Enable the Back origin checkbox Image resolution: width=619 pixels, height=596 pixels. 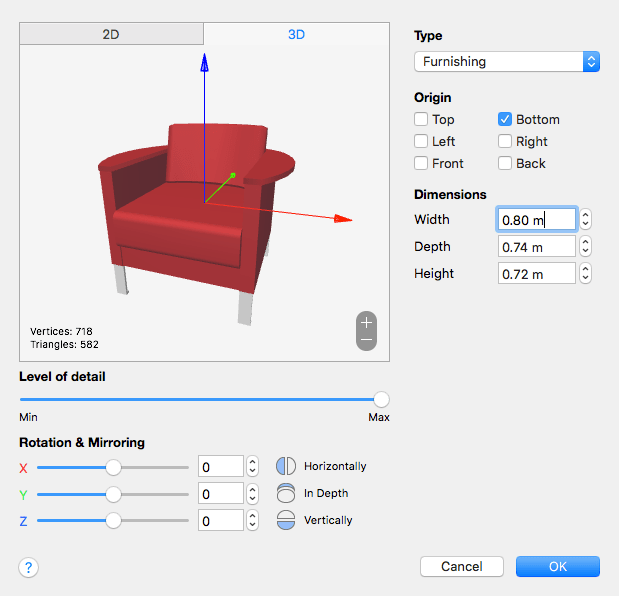pyautogui.click(x=505, y=163)
